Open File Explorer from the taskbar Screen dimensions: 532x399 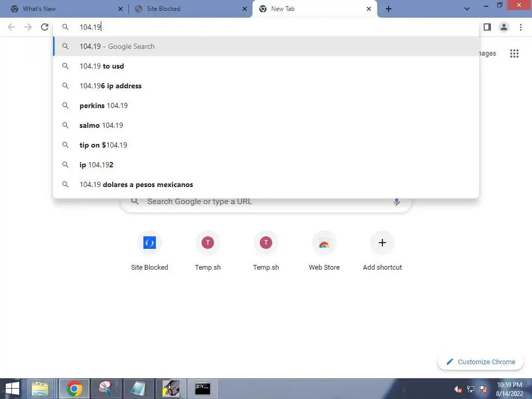click(40, 389)
